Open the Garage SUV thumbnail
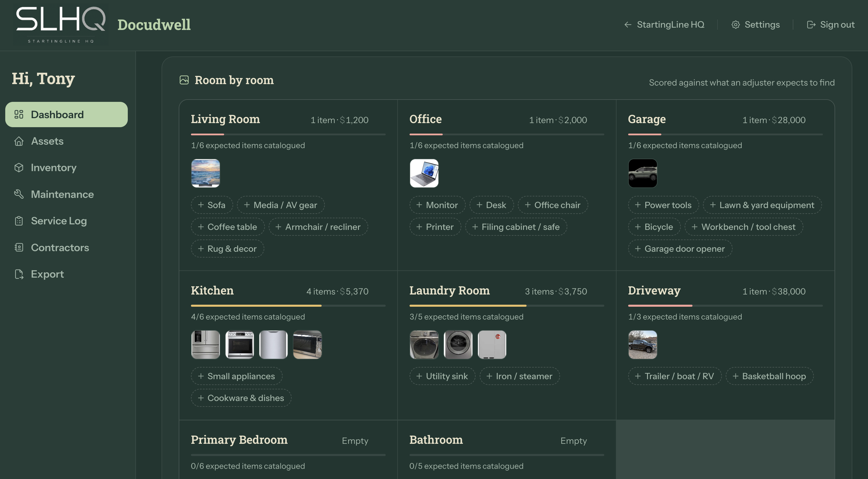This screenshot has width=868, height=479. (643, 173)
